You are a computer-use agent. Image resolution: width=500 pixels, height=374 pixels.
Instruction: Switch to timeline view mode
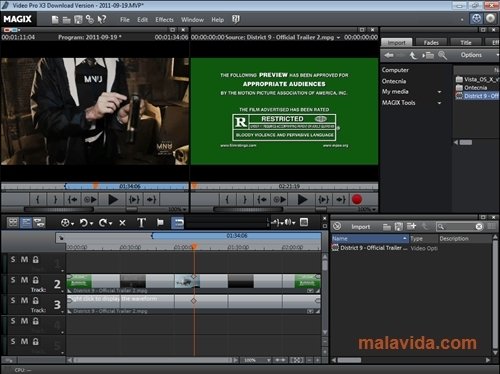click(x=26, y=222)
